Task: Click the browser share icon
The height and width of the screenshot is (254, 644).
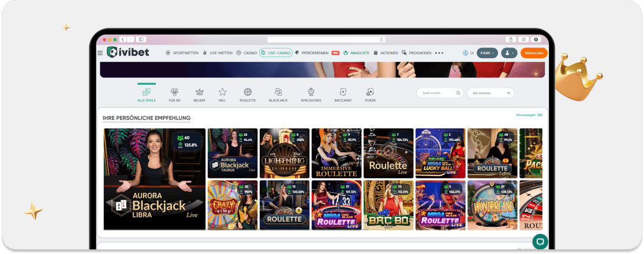Action: 511,39
